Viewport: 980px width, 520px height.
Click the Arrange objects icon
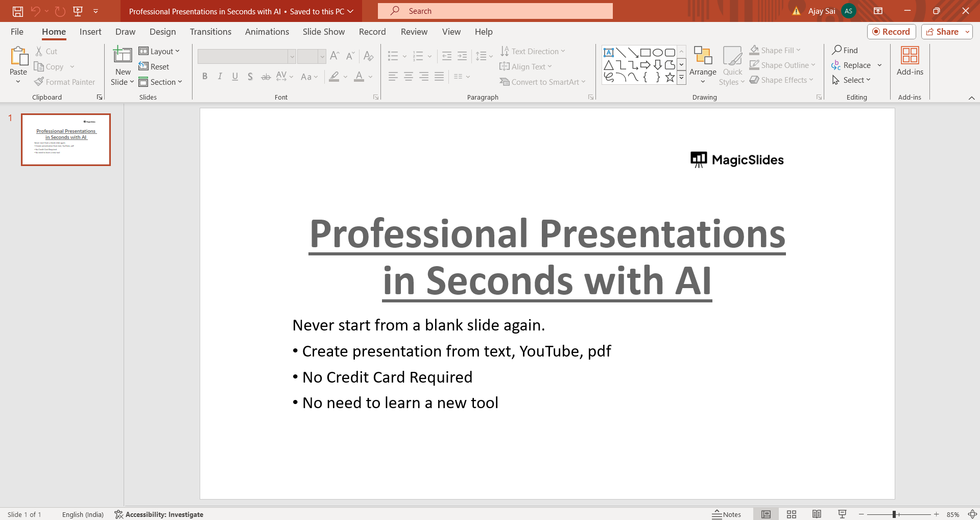point(703,56)
